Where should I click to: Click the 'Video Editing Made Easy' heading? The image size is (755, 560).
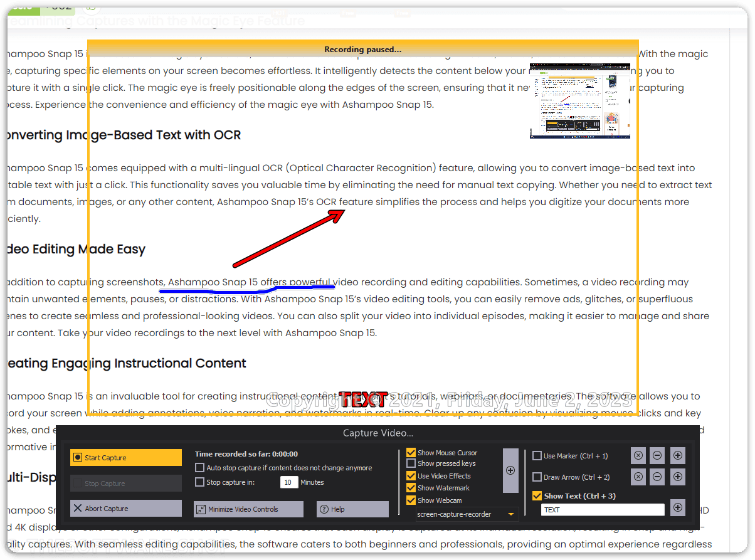pos(76,249)
